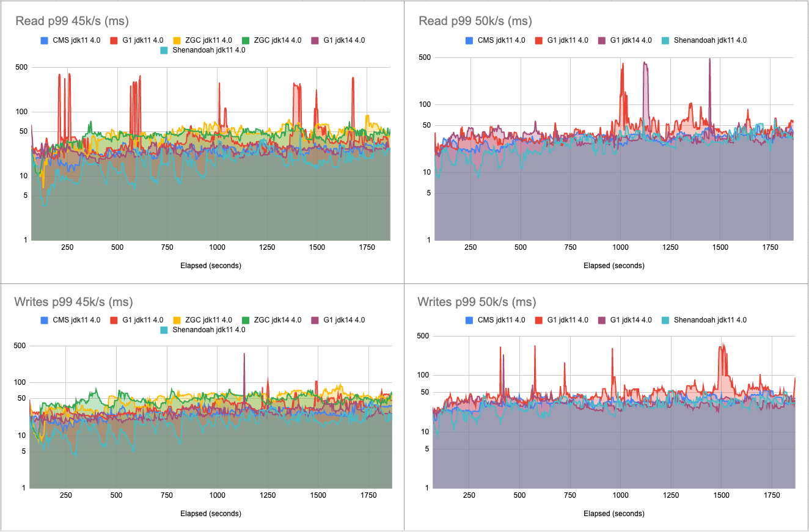Image resolution: width=809 pixels, height=532 pixels.
Task: Click CMS jdk11 4.0 blue swatch in Read 45k/s legend
Action: pyautogui.click(x=43, y=41)
